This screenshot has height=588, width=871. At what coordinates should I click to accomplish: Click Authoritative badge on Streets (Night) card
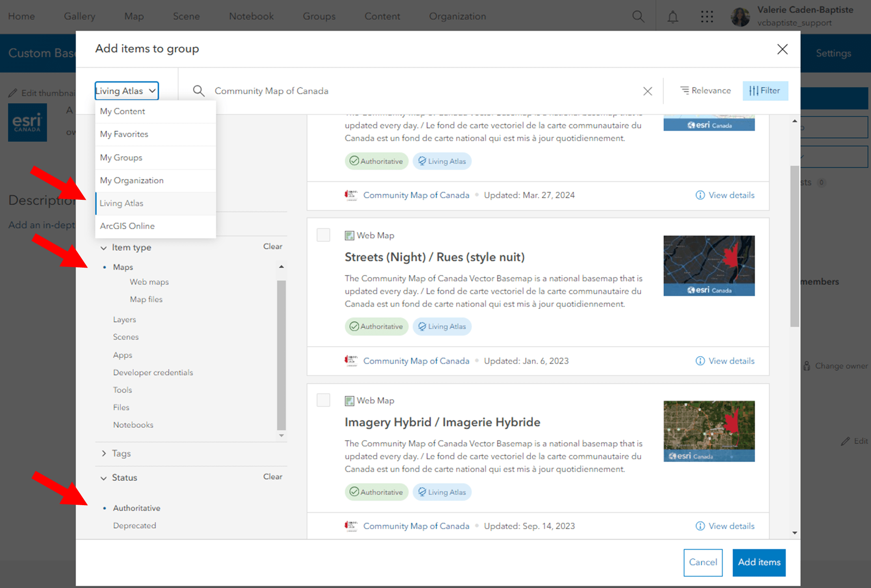(376, 326)
